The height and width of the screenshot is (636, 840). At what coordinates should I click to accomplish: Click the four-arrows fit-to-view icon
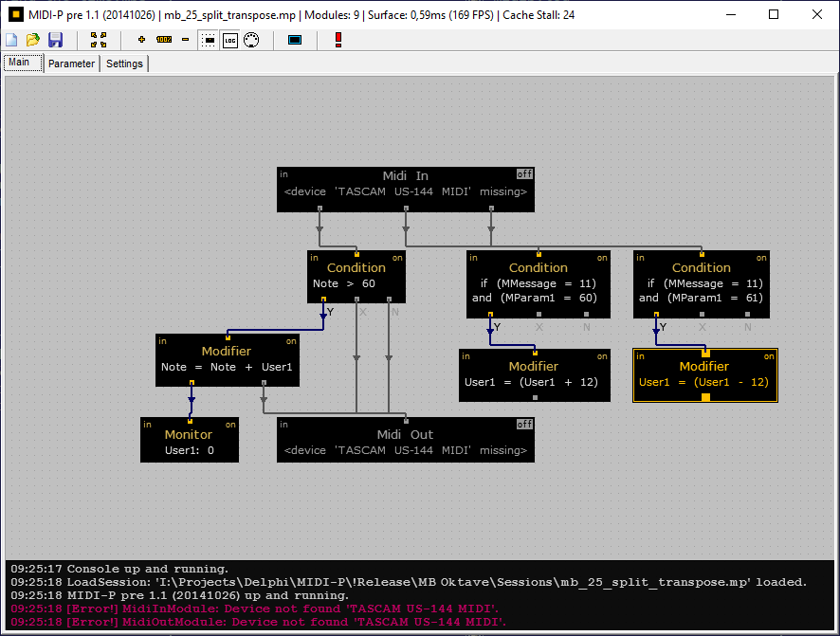[x=99, y=40]
